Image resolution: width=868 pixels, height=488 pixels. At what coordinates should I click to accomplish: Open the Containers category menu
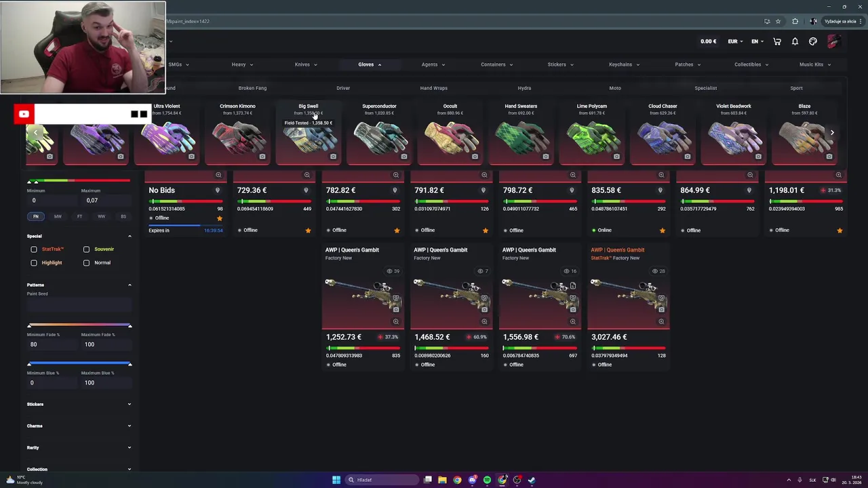click(x=497, y=64)
